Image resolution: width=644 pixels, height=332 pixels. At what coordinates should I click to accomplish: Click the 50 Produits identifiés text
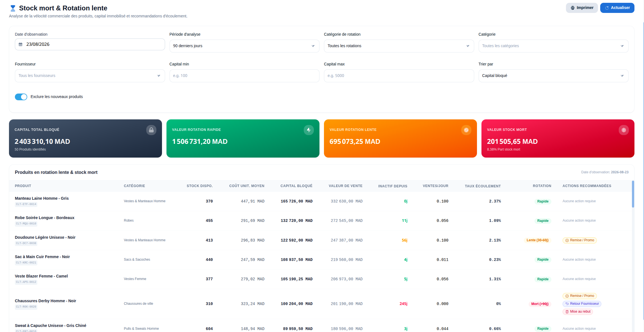click(x=30, y=150)
